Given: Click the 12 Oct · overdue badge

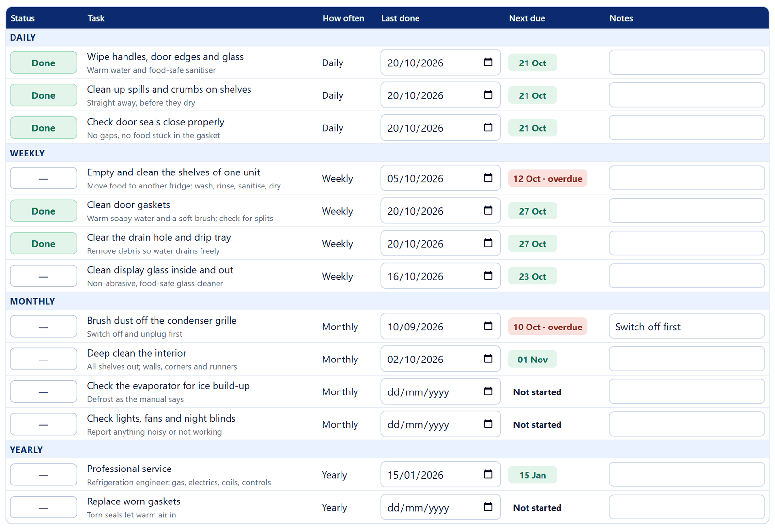Looking at the screenshot, I should coord(547,178).
